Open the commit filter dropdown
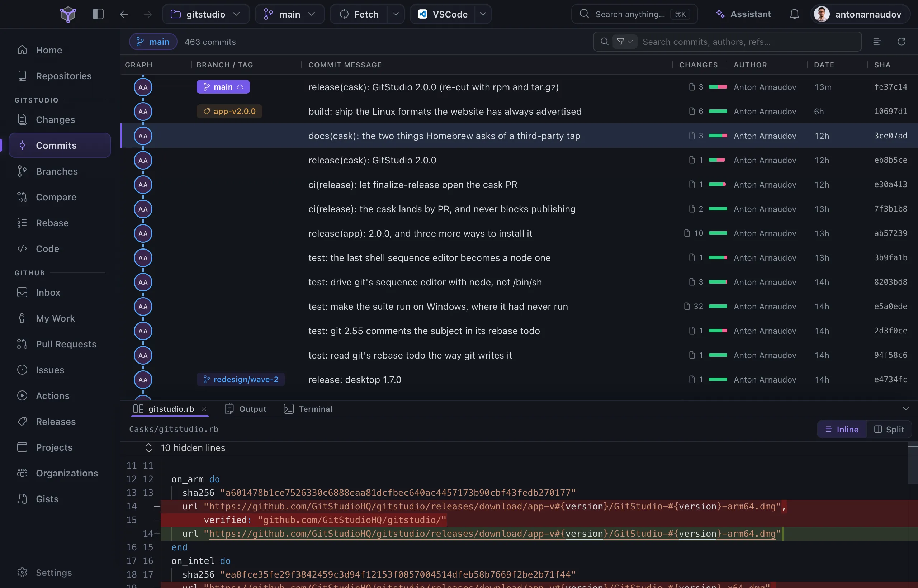918x588 pixels. coord(625,42)
